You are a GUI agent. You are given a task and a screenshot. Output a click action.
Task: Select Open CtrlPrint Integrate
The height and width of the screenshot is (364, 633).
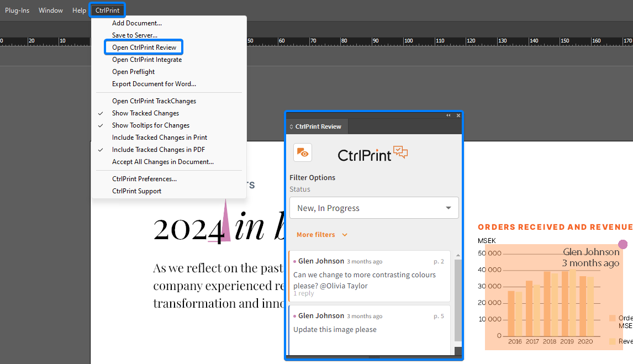pos(147,60)
